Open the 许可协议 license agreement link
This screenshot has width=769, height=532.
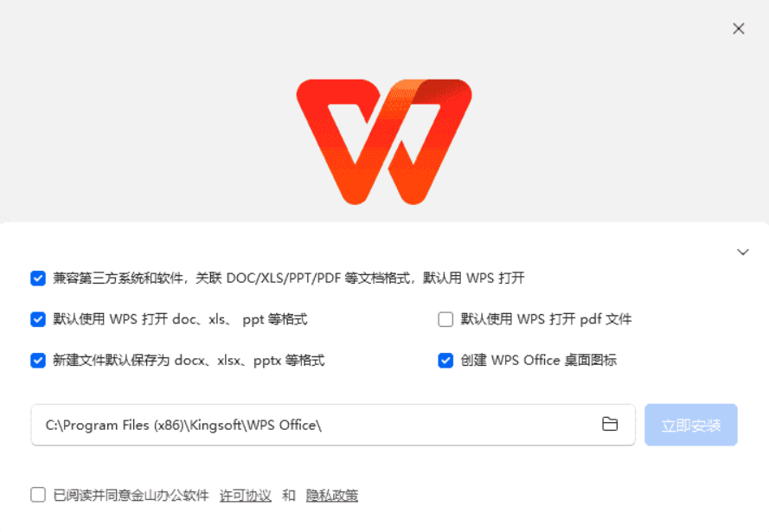tap(245, 495)
